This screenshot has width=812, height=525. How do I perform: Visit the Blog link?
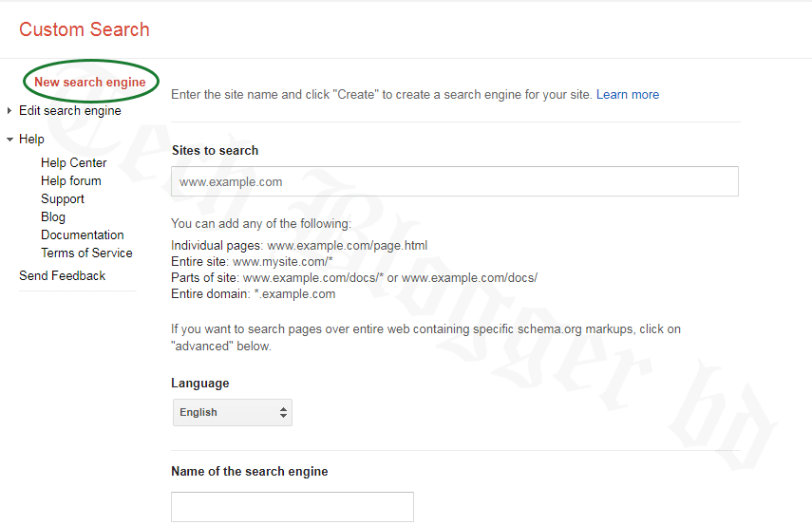point(53,217)
